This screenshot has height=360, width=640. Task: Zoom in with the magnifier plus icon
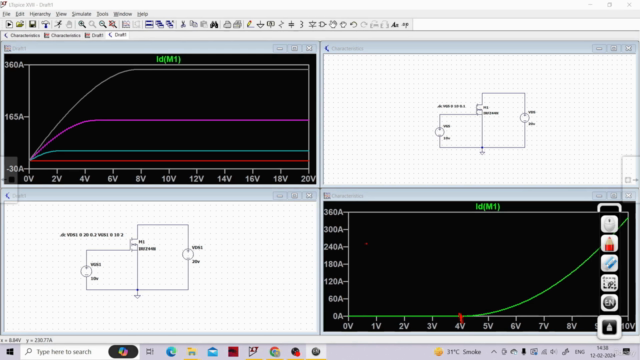click(82, 24)
